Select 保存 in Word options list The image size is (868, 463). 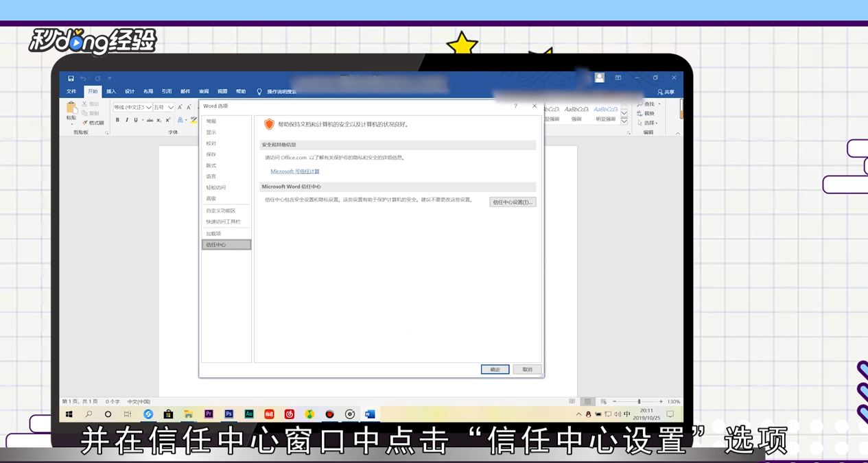click(x=226, y=154)
